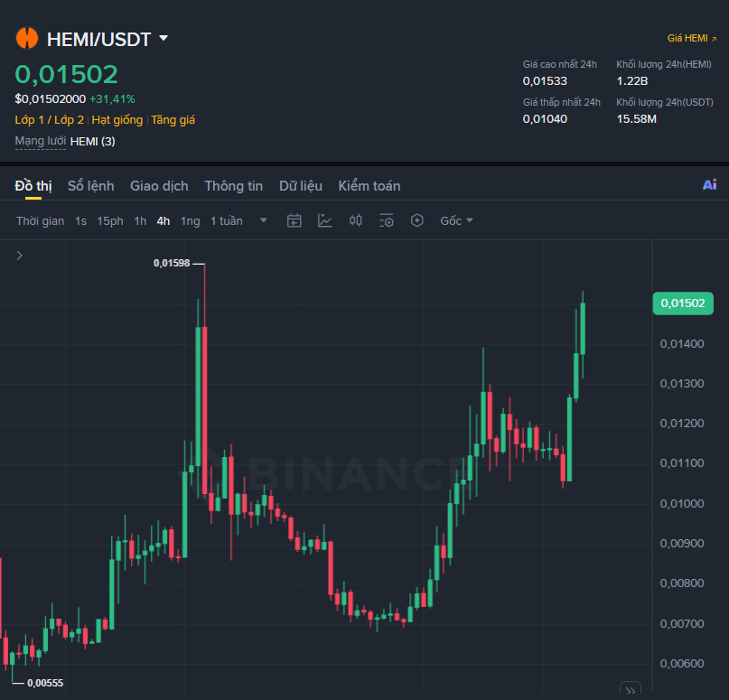Select the 1ng timeframe
Image resolution: width=729 pixels, height=700 pixels.
pyautogui.click(x=190, y=221)
